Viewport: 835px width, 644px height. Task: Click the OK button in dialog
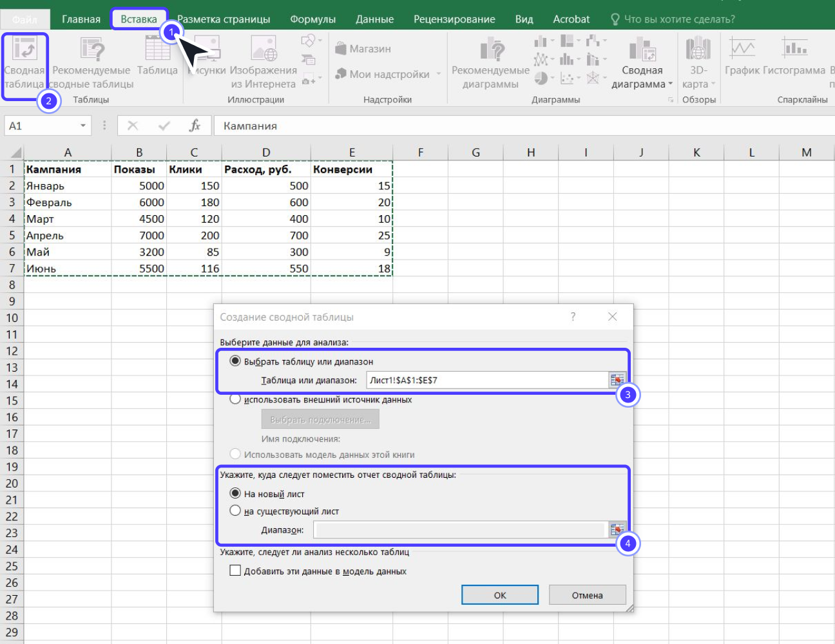tap(500, 595)
